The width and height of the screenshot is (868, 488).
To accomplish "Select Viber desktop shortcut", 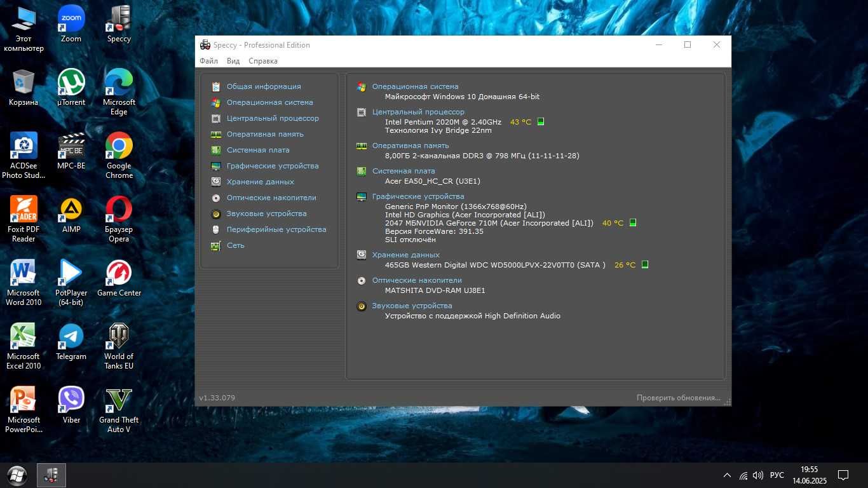I will click(x=71, y=405).
